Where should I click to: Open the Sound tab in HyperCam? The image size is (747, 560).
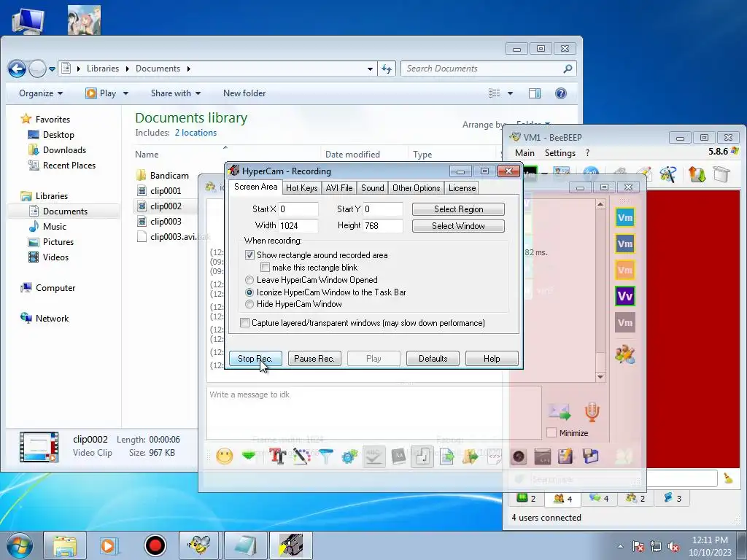click(x=373, y=188)
